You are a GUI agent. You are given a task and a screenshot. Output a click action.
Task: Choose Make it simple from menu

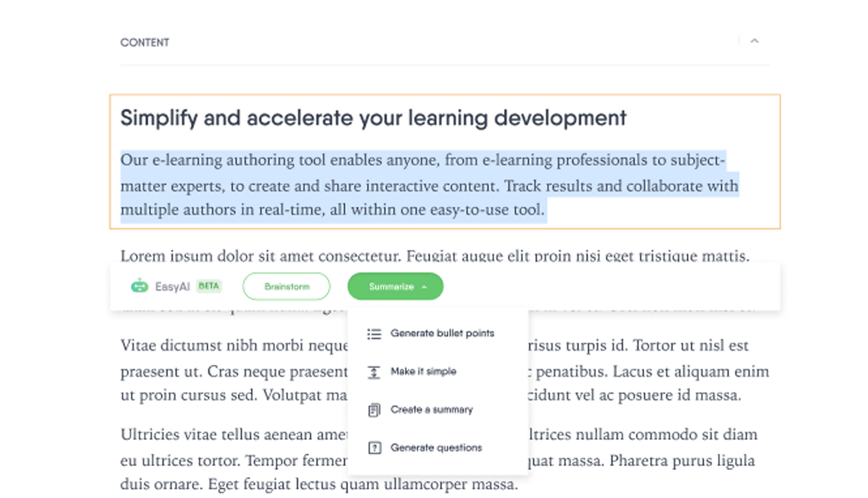pos(423,371)
